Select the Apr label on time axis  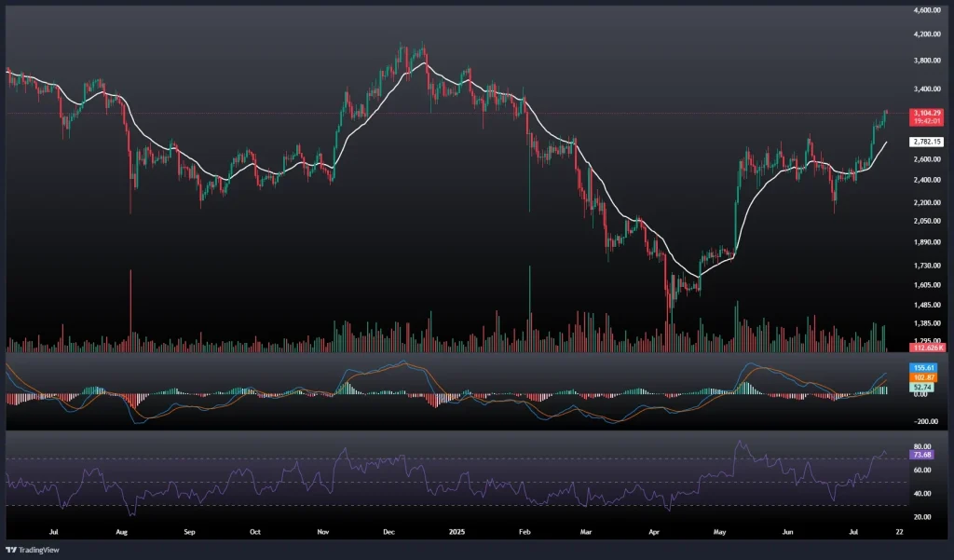click(654, 534)
